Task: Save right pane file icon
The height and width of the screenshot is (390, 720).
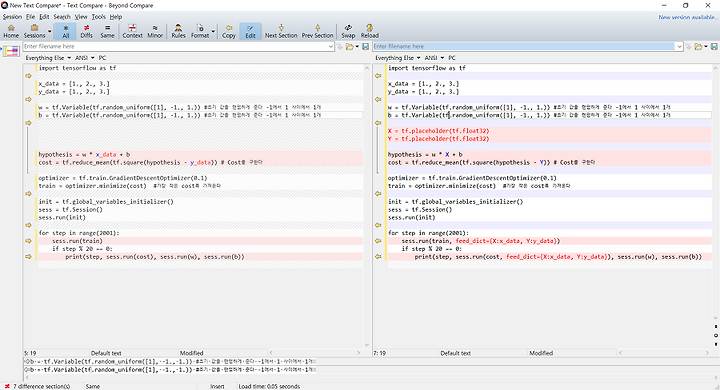Action: [714, 46]
